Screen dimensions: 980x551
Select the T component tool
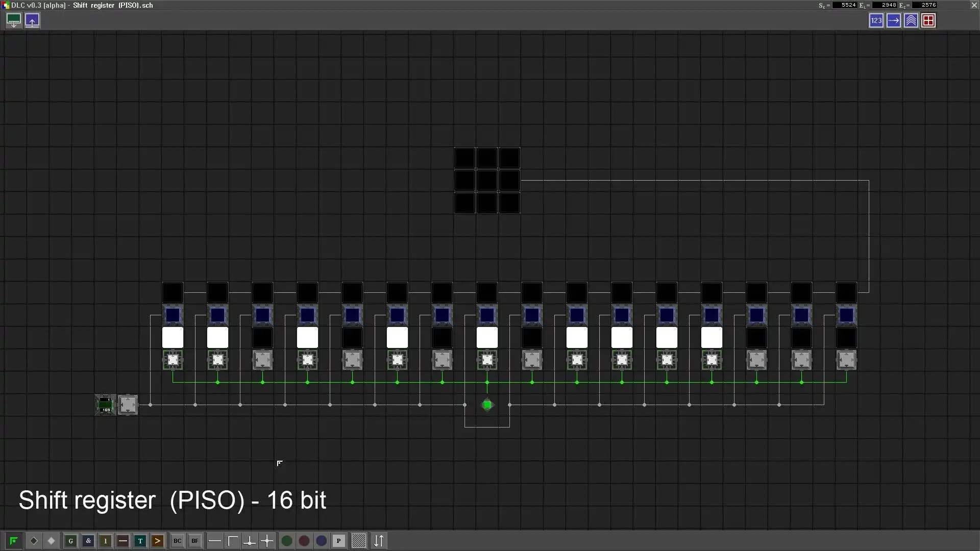click(x=140, y=541)
